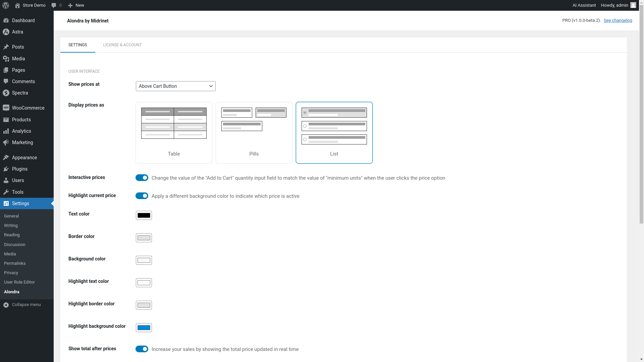Click the WordPress logo icon
644x362 pixels.
pos(6,5)
